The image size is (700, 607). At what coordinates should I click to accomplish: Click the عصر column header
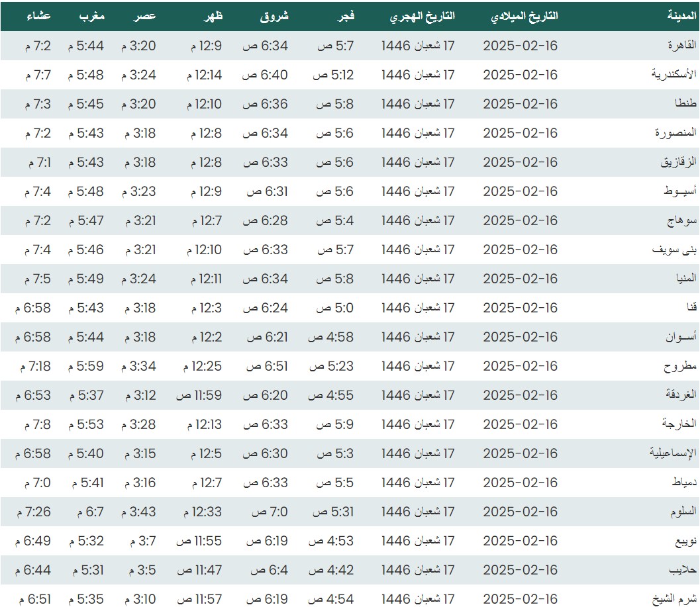coord(146,17)
